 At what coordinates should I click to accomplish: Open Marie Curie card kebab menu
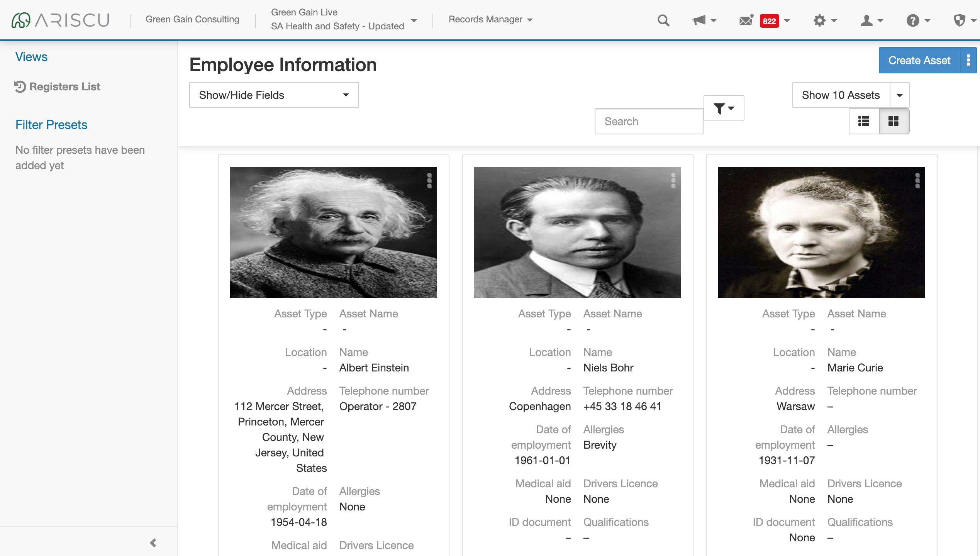917,181
